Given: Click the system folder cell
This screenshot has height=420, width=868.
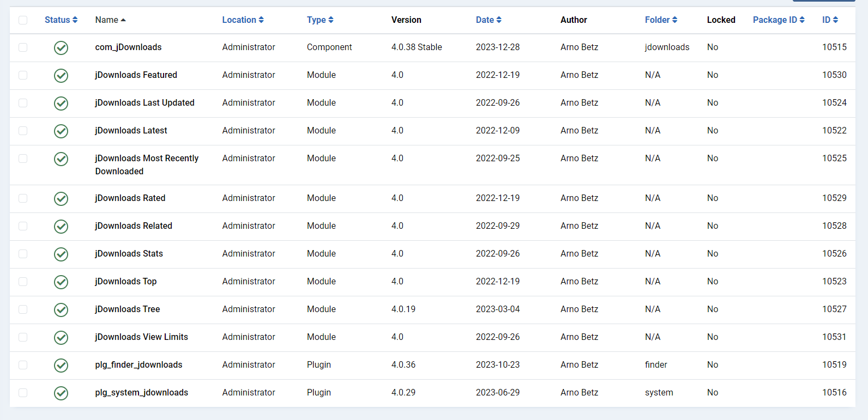Looking at the screenshot, I should (659, 393).
